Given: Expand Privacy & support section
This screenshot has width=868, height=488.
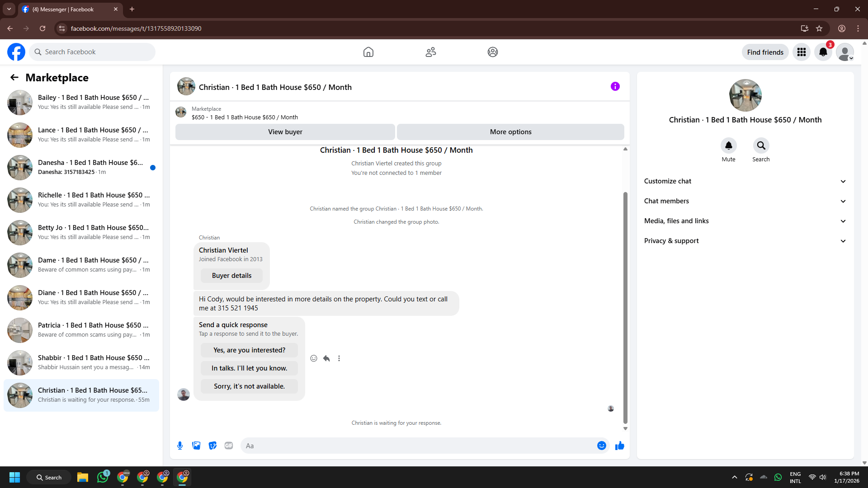Looking at the screenshot, I should point(745,241).
